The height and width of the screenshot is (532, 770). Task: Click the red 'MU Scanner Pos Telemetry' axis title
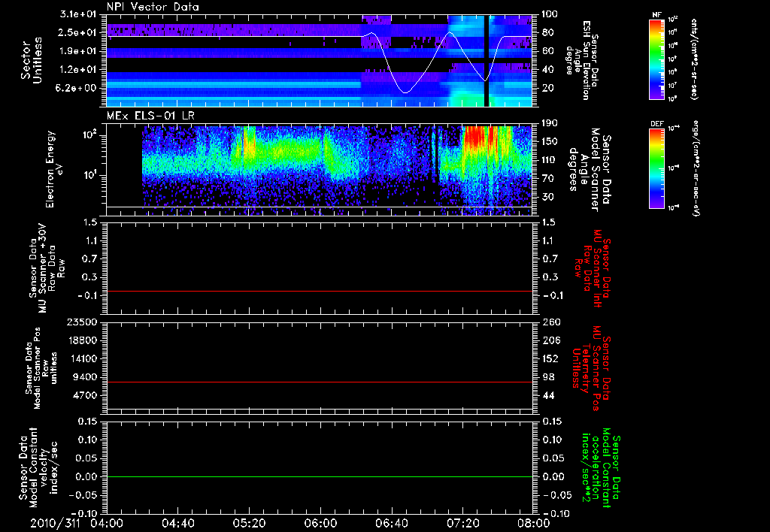pyautogui.click(x=591, y=368)
